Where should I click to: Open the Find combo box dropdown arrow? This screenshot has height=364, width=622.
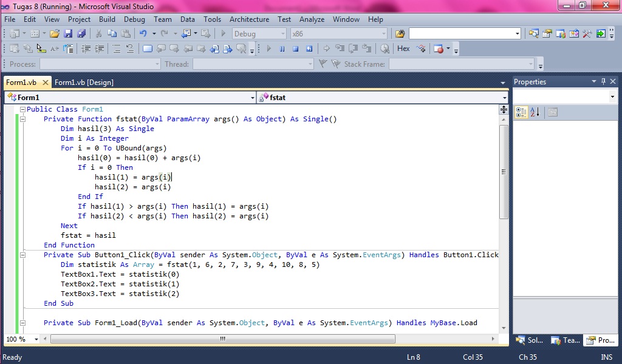click(517, 34)
